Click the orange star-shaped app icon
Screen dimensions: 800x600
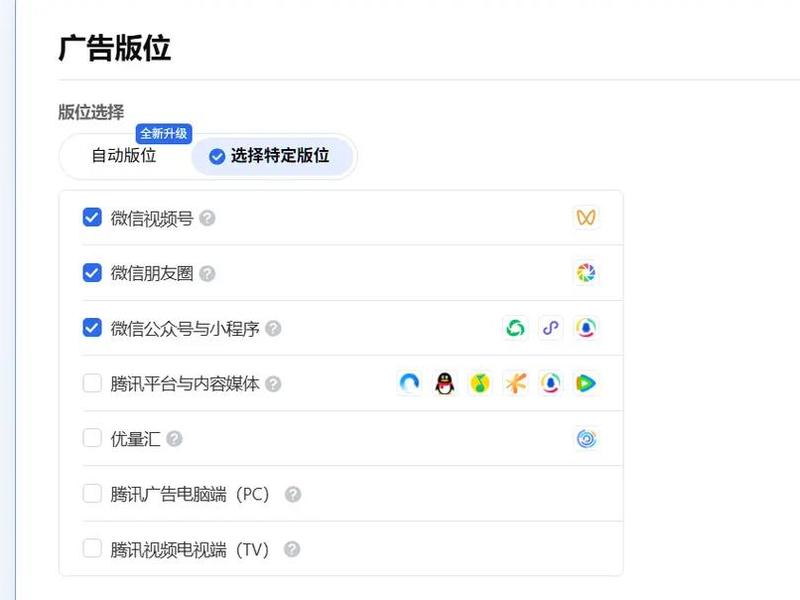click(x=515, y=383)
